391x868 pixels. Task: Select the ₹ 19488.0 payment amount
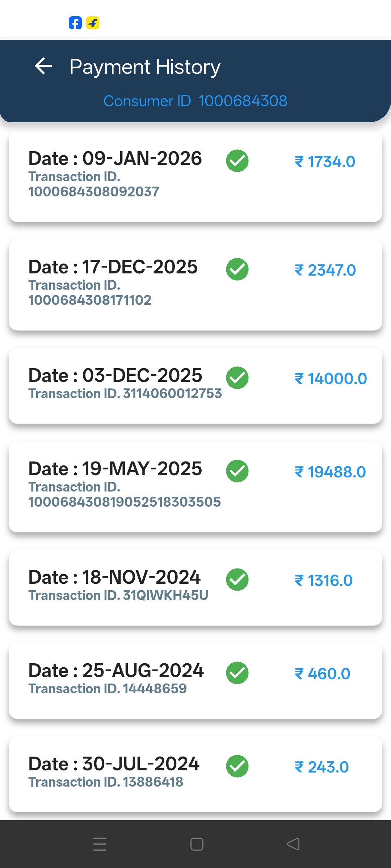pos(330,472)
